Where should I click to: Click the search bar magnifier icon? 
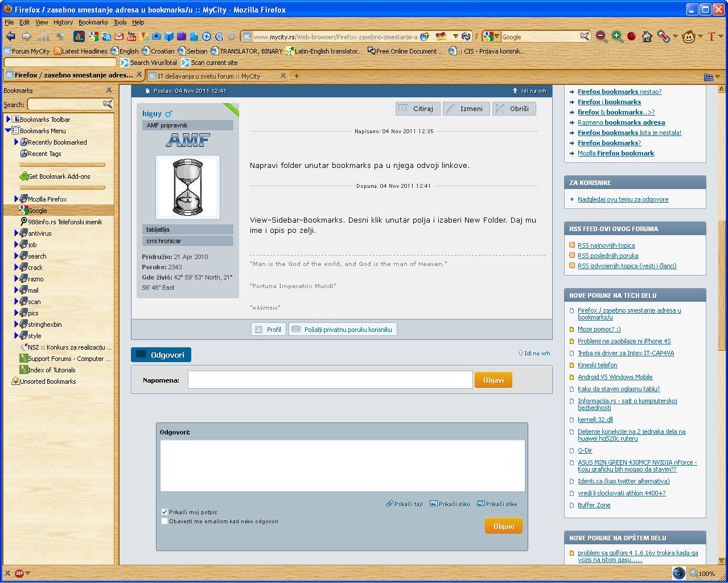pyautogui.click(x=585, y=36)
